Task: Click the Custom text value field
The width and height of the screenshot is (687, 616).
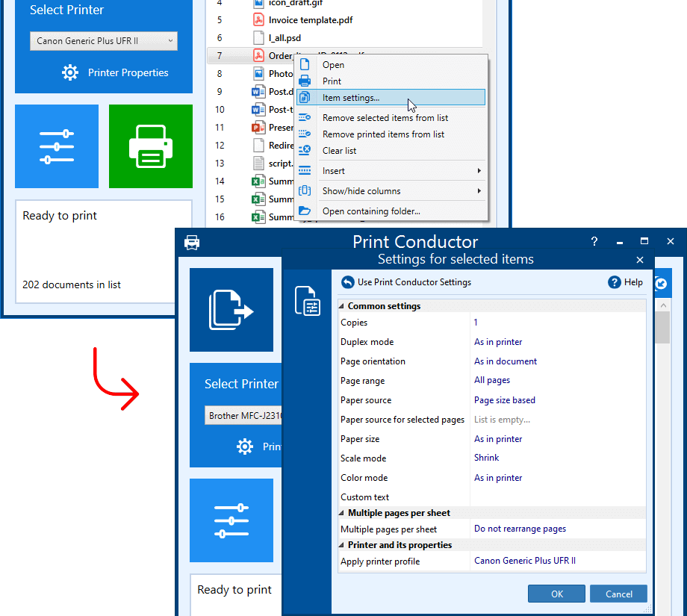Action: click(558, 497)
